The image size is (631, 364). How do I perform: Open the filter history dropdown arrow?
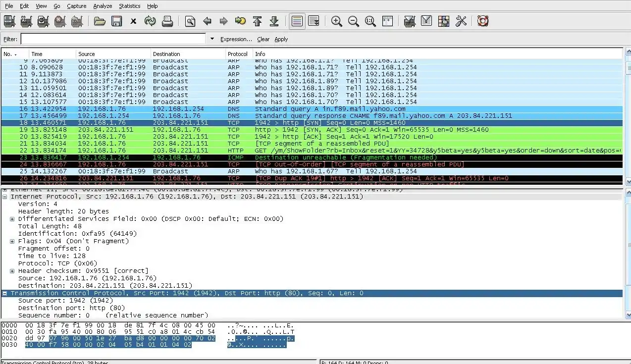[212, 39]
